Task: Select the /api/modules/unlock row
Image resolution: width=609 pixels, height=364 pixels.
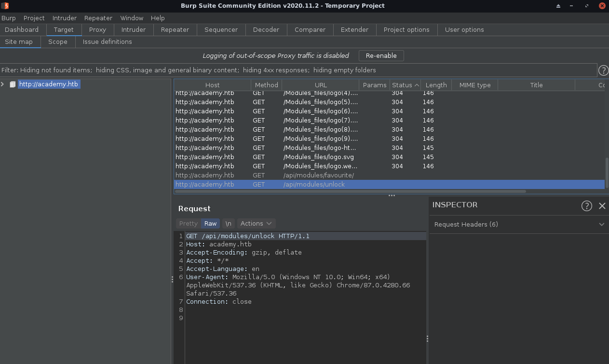Action: click(389, 184)
